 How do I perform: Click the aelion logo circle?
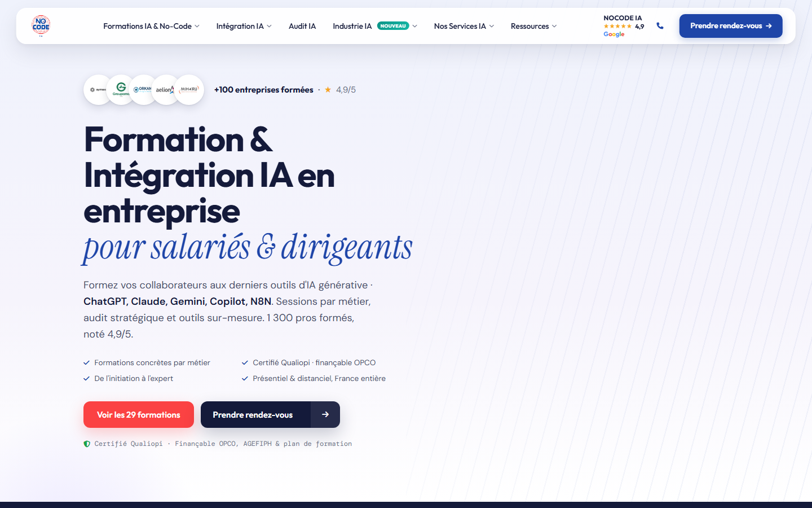point(166,90)
